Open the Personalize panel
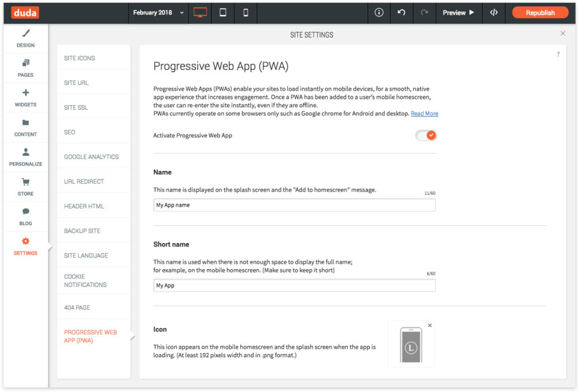Image resolution: width=578 pixels, height=392 pixels. [25, 157]
